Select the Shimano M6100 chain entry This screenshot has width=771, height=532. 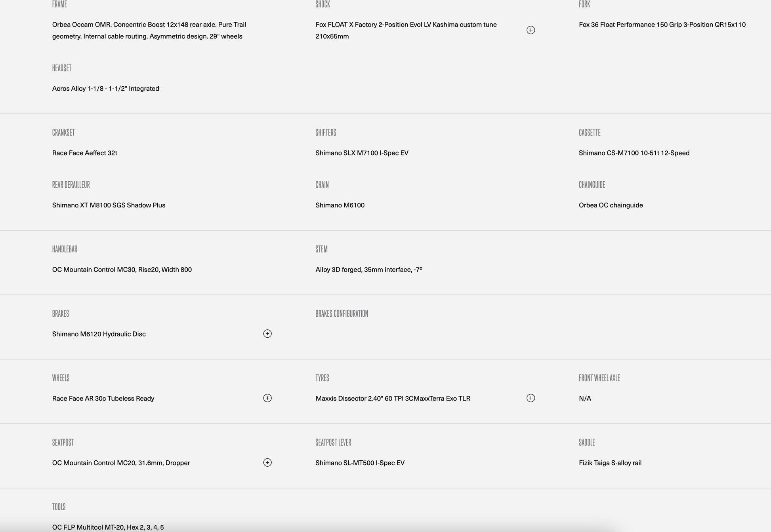340,205
